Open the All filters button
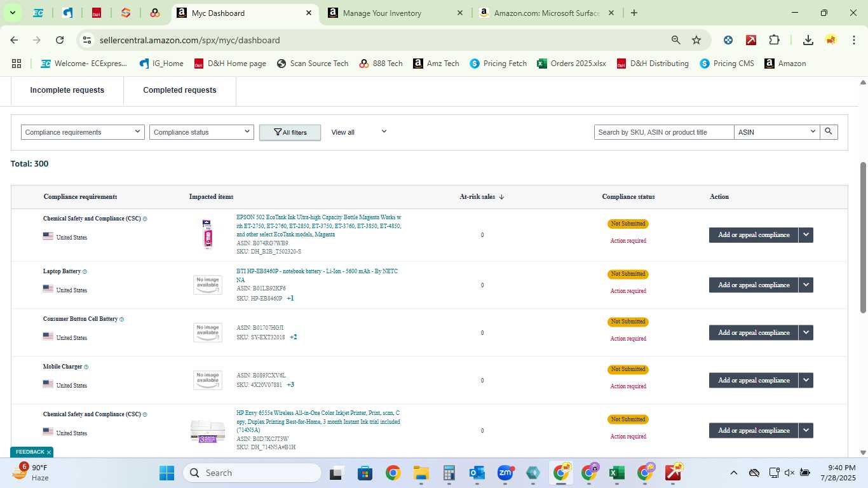 click(x=290, y=132)
